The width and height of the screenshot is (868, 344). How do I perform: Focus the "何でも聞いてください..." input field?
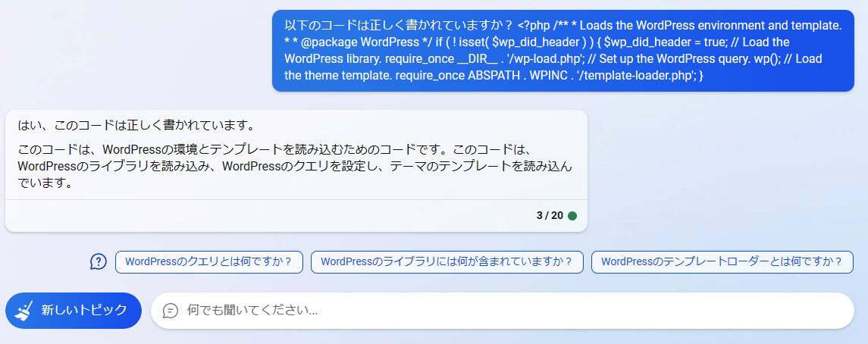(x=500, y=311)
